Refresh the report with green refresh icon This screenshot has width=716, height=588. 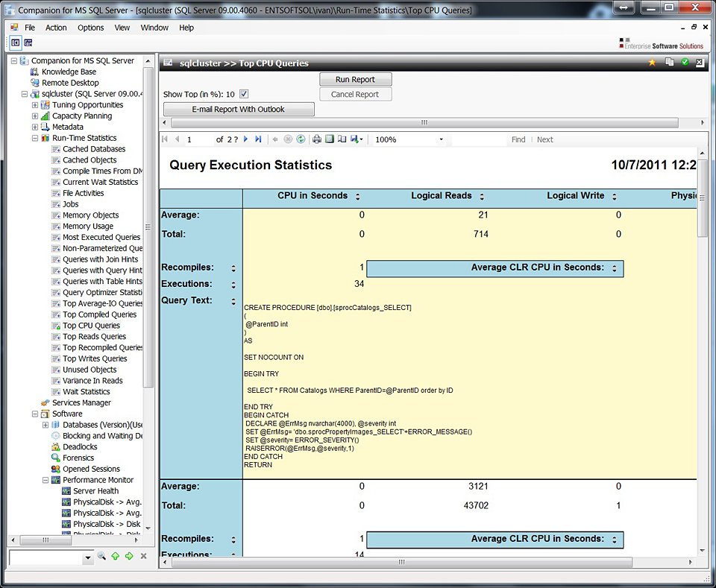coord(301,139)
